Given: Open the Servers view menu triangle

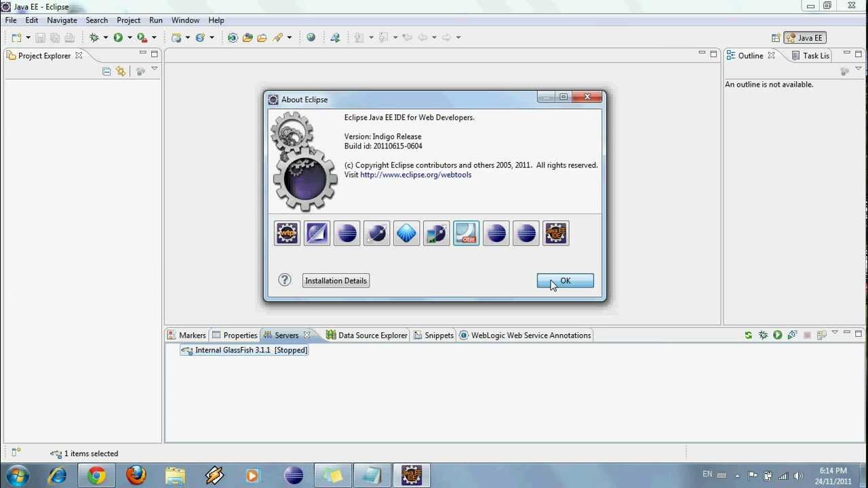Looking at the screenshot, I should (x=835, y=332).
